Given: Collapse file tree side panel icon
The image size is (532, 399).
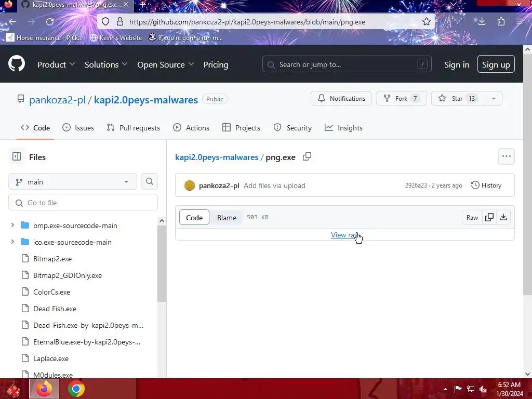Looking at the screenshot, I should (x=16, y=156).
